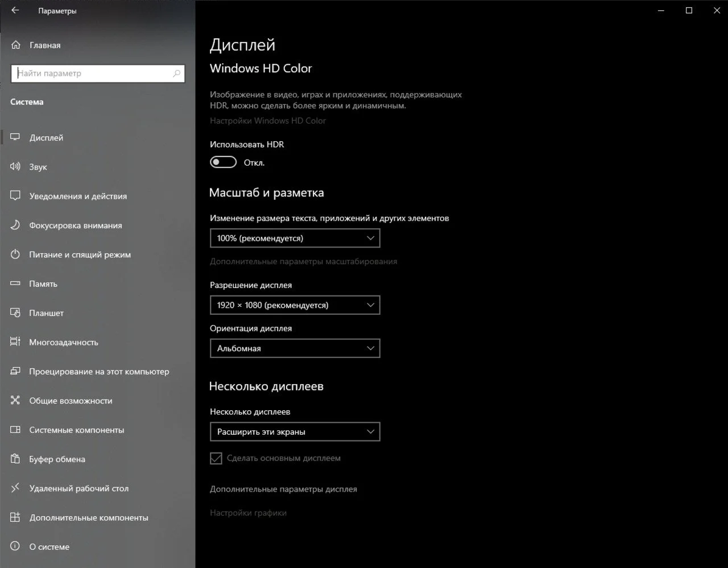The width and height of the screenshot is (728, 568).
Task: Click the back arrow icon
Action: (x=15, y=10)
